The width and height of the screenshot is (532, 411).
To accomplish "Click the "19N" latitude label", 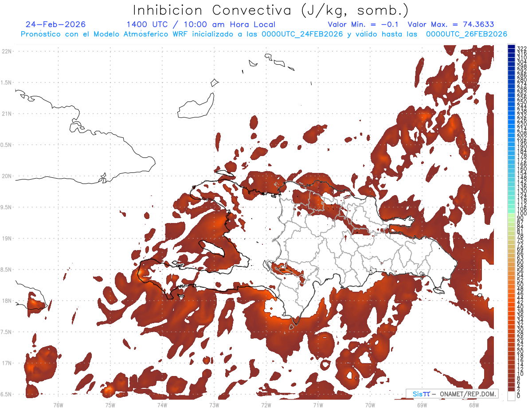I will (x=6, y=239).
